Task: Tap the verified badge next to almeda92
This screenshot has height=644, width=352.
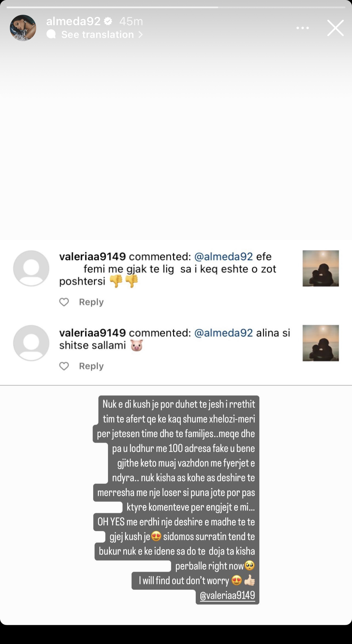Action: (108, 21)
